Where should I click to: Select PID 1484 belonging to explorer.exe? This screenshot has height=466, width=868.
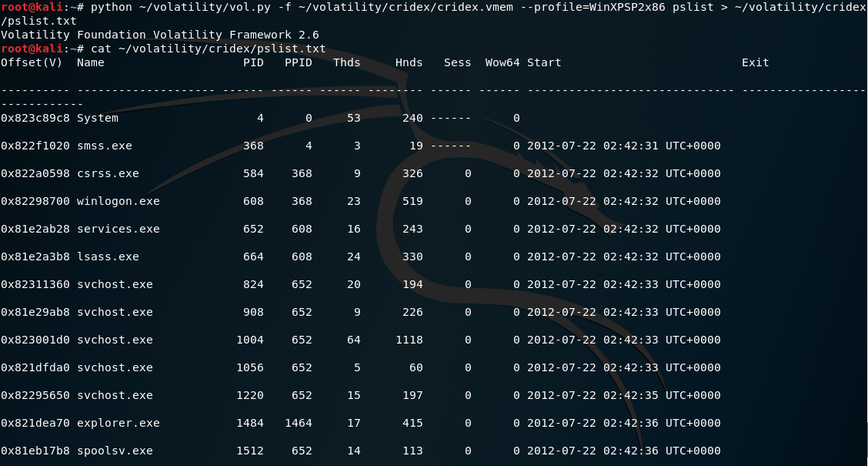coord(249,423)
